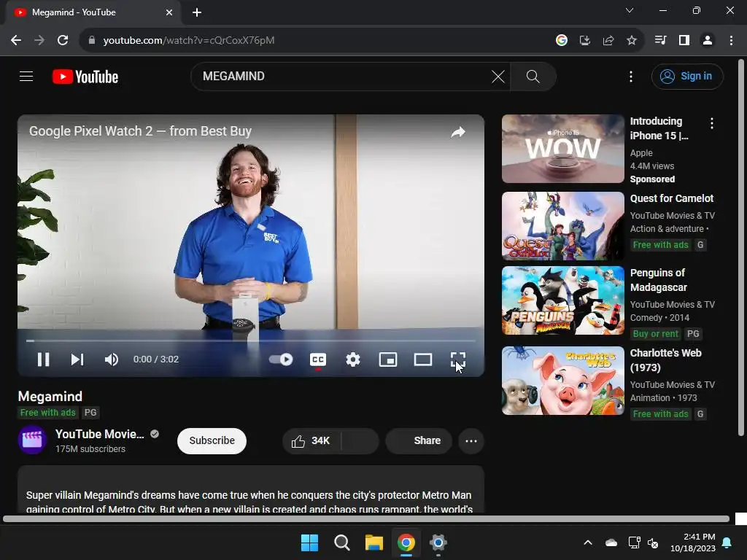Toggle closed captions CC
The width and height of the screenshot is (747, 560).
(x=318, y=359)
